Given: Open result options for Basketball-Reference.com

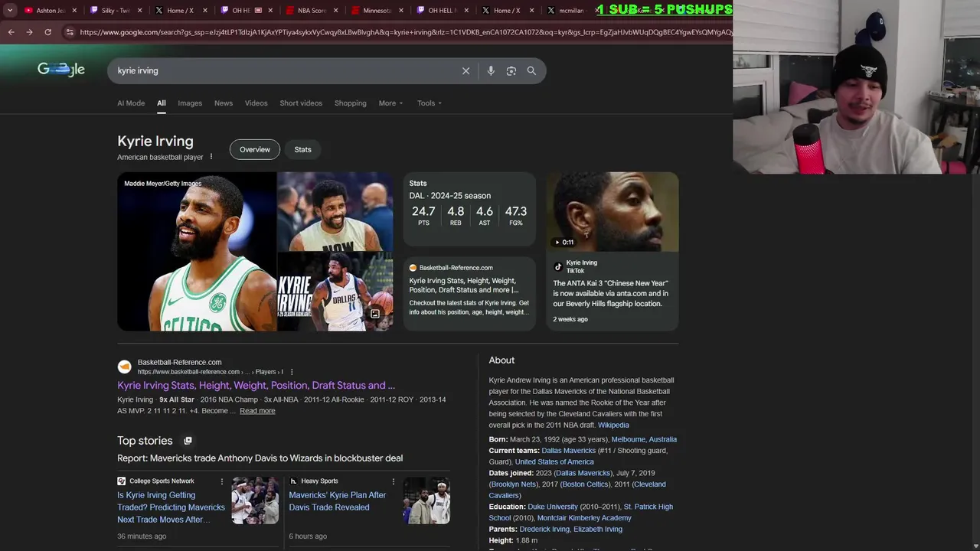Looking at the screenshot, I should [x=292, y=372].
